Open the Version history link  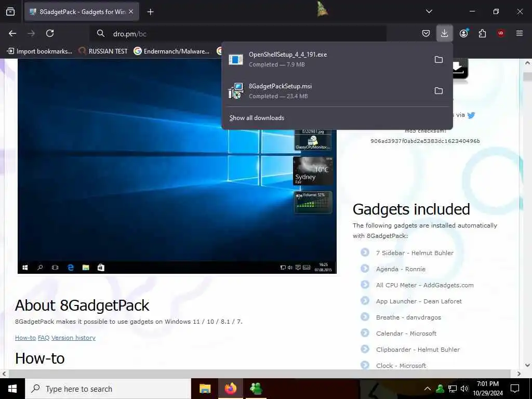click(x=73, y=338)
